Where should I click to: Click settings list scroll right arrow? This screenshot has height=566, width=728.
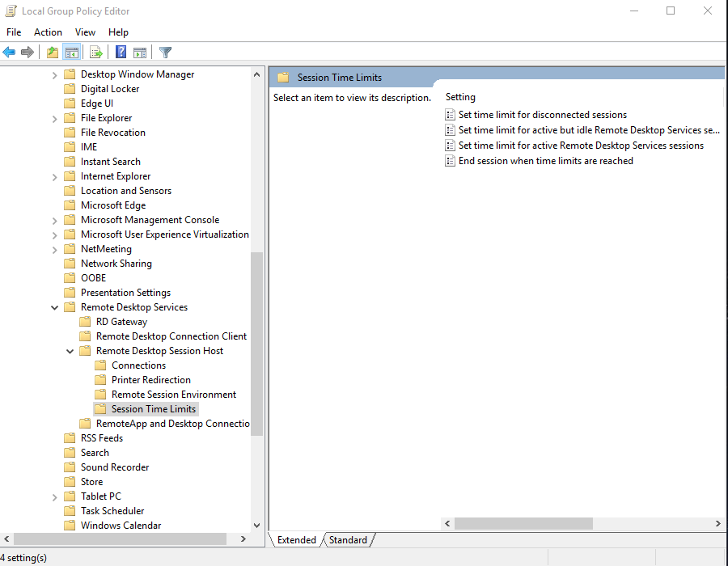pos(717,523)
